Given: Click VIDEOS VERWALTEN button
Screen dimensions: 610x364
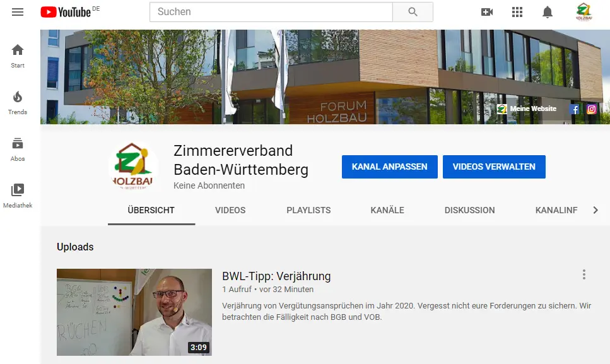Looking at the screenshot, I should tap(494, 167).
